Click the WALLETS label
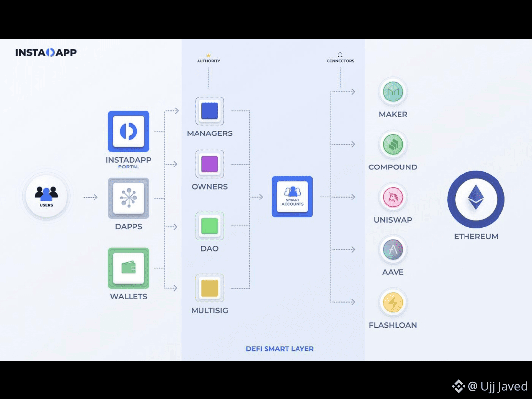 coord(129,297)
